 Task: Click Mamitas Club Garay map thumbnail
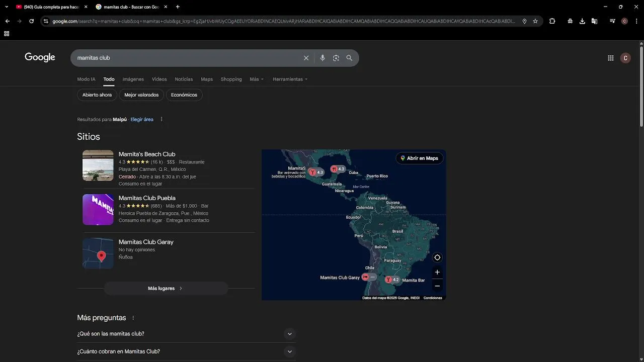(98, 253)
